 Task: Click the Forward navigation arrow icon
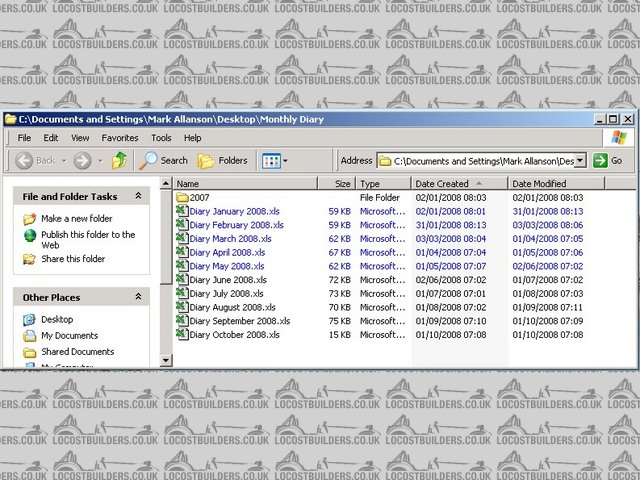point(82,160)
